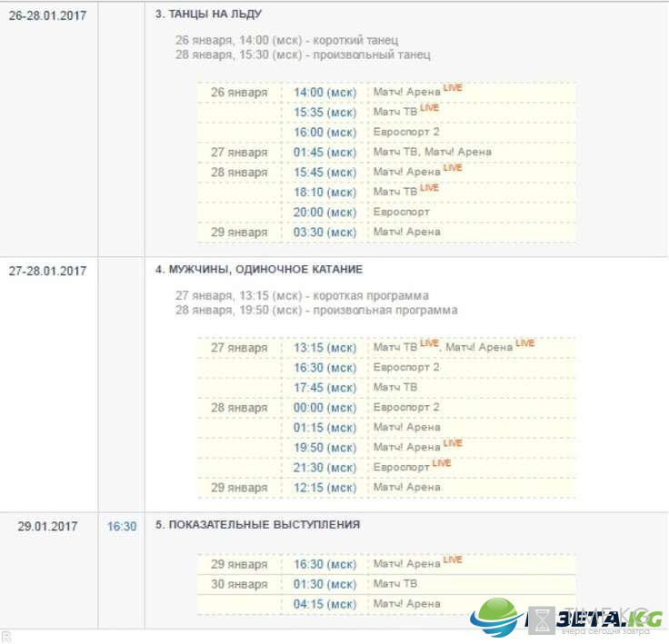This screenshot has width=669, height=644.
Task: Click the date cell 27-28.01.2017
Action: 48,271
